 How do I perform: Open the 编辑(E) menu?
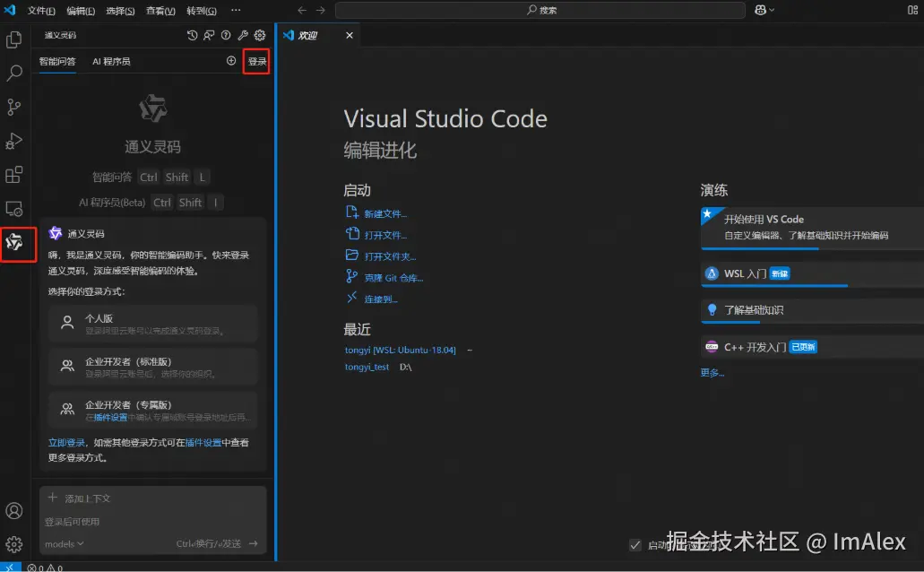click(x=81, y=11)
